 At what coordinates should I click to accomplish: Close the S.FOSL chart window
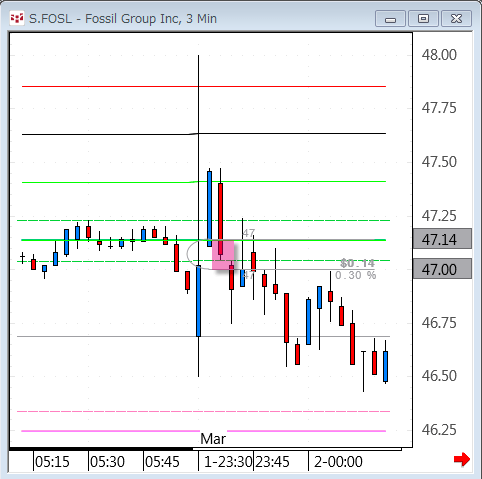pyautogui.click(x=456, y=19)
